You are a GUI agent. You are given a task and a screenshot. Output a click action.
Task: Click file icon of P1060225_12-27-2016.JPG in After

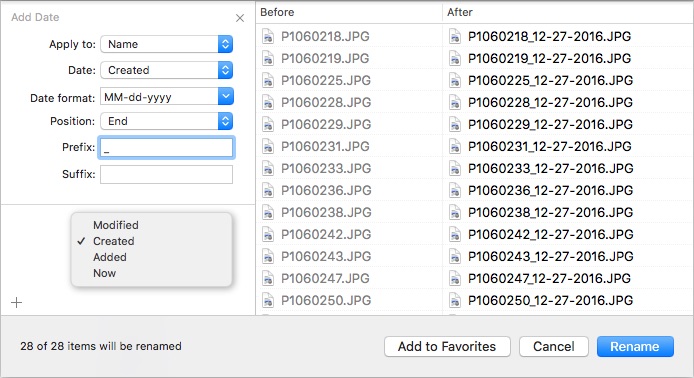(455, 80)
